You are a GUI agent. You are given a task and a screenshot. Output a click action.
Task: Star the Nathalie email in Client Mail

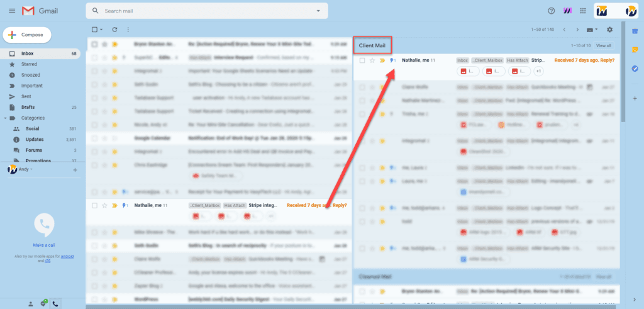(372, 60)
